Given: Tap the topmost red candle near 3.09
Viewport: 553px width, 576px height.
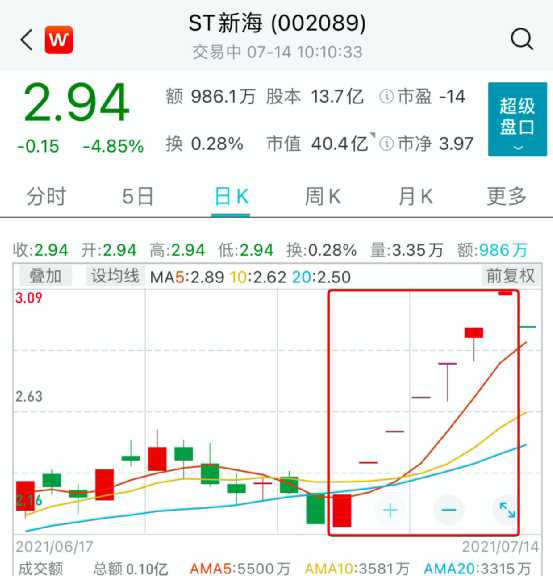Looking at the screenshot, I should tap(505, 293).
